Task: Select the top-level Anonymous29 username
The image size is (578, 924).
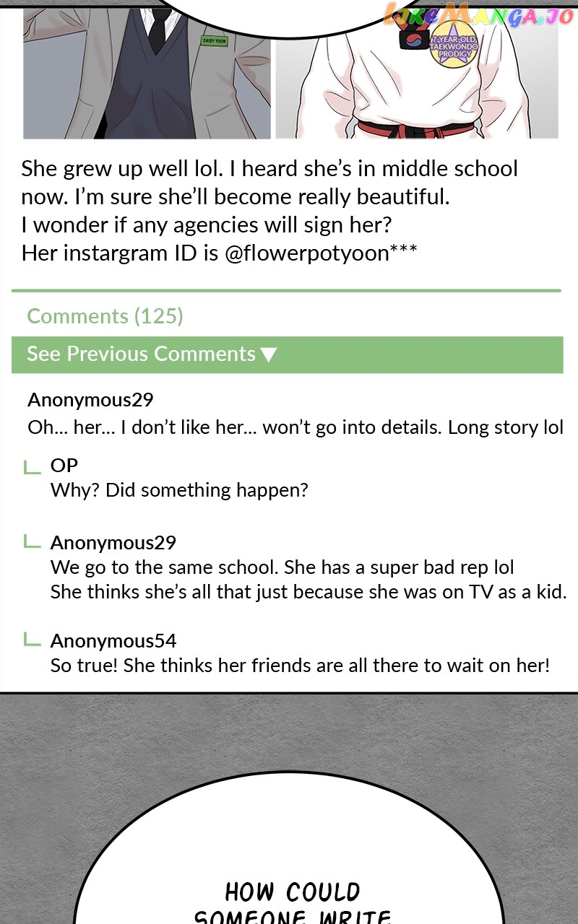Action: click(90, 400)
